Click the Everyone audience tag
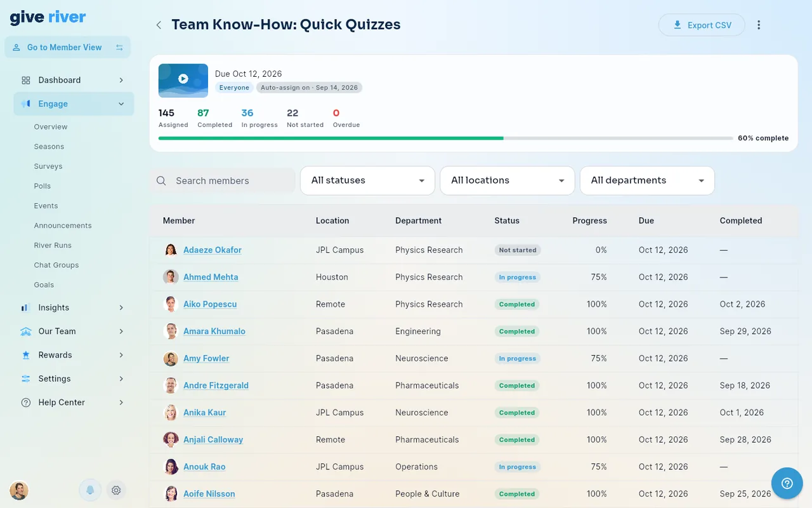This screenshot has width=812, height=508. [234, 88]
